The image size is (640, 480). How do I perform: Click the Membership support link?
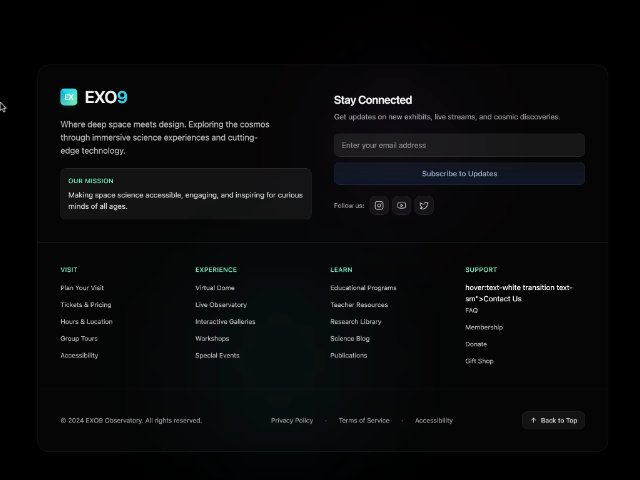484,327
